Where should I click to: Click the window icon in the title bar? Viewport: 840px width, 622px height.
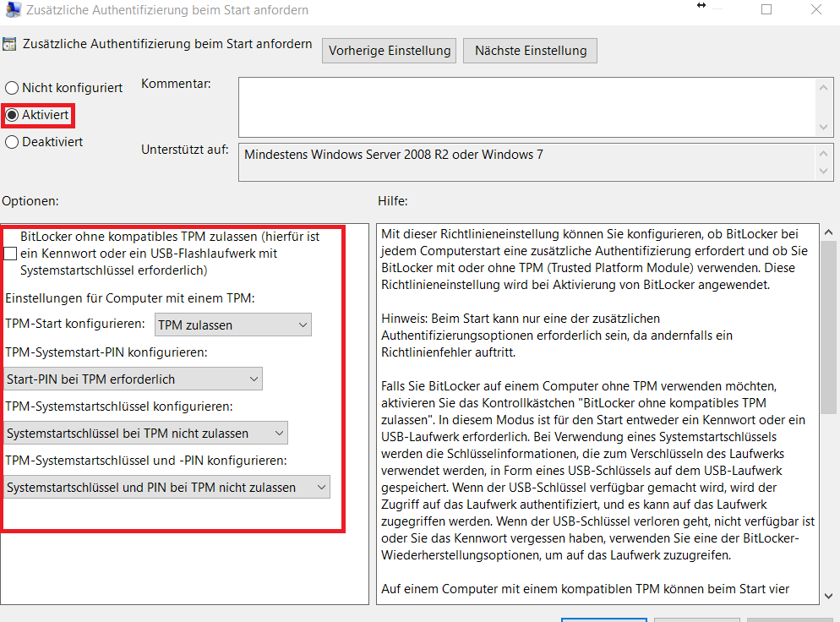coord(12,11)
